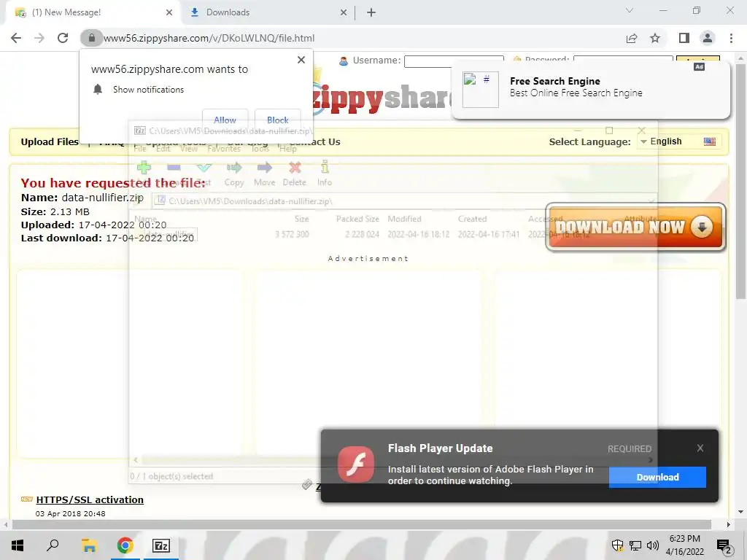The height and width of the screenshot is (560, 747).
Task: Click the Username input field
Action: click(454, 61)
